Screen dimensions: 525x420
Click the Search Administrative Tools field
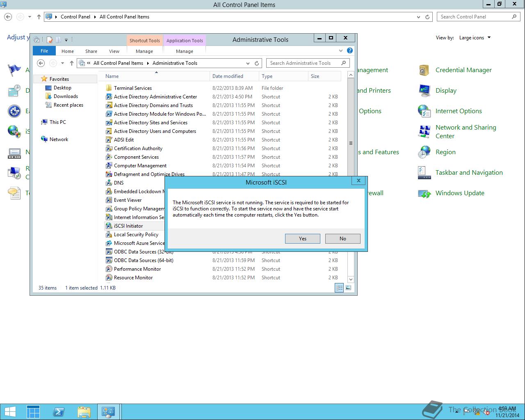point(308,63)
